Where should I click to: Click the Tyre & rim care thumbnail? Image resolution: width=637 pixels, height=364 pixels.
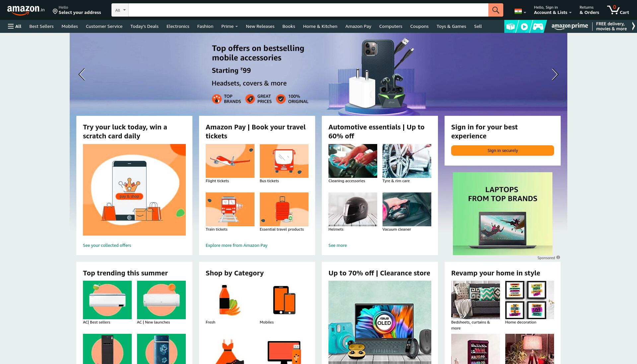pyautogui.click(x=407, y=161)
